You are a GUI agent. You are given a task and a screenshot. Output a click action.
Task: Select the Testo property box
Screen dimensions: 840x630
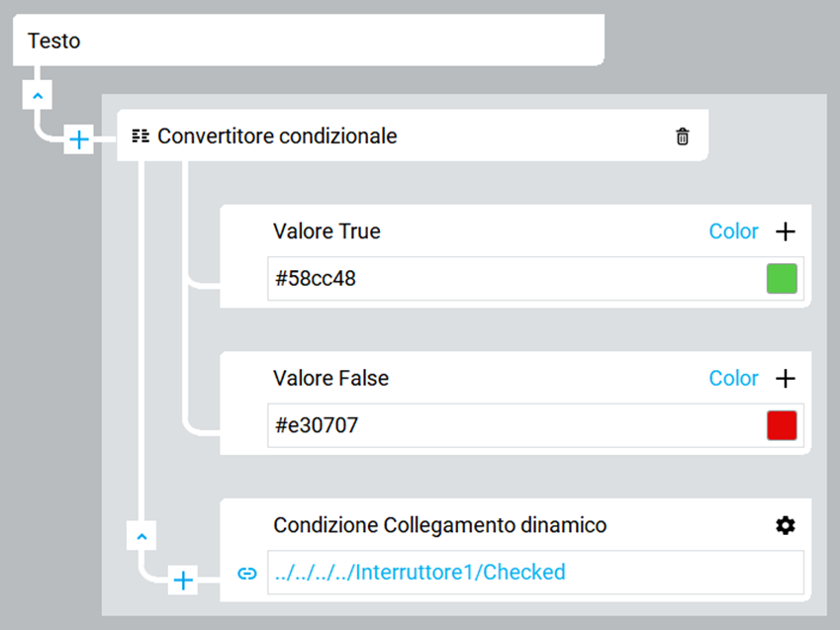tap(309, 41)
